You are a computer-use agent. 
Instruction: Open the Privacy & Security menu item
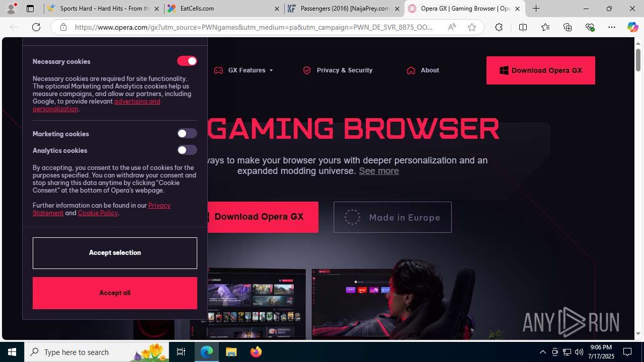pos(338,70)
